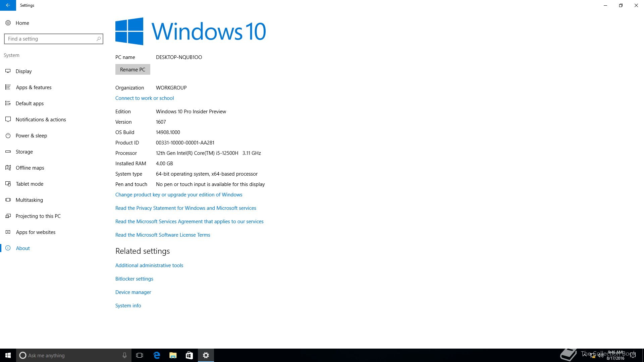
Task: Click Version value 1607
Action: [161, 122]
